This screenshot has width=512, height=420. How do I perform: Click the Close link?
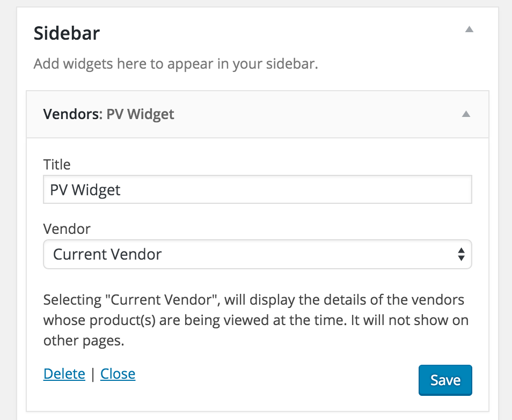coord(118,374)
